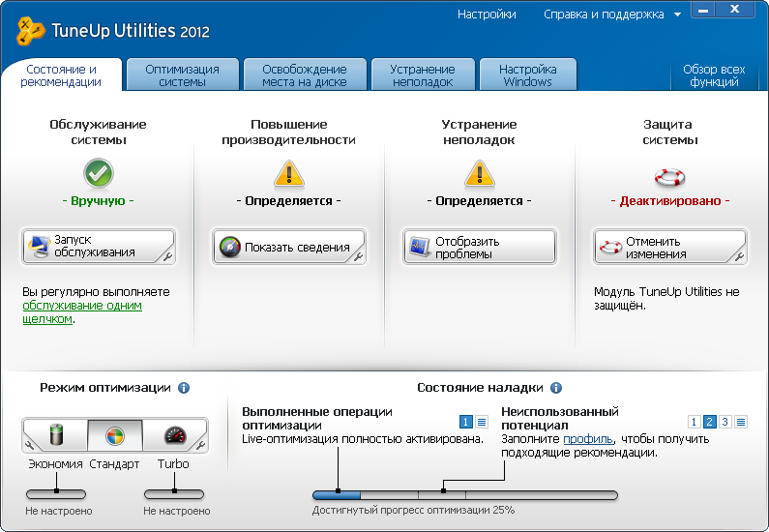Click Достигнутый прогресс оптимизации 25% text

413,511
